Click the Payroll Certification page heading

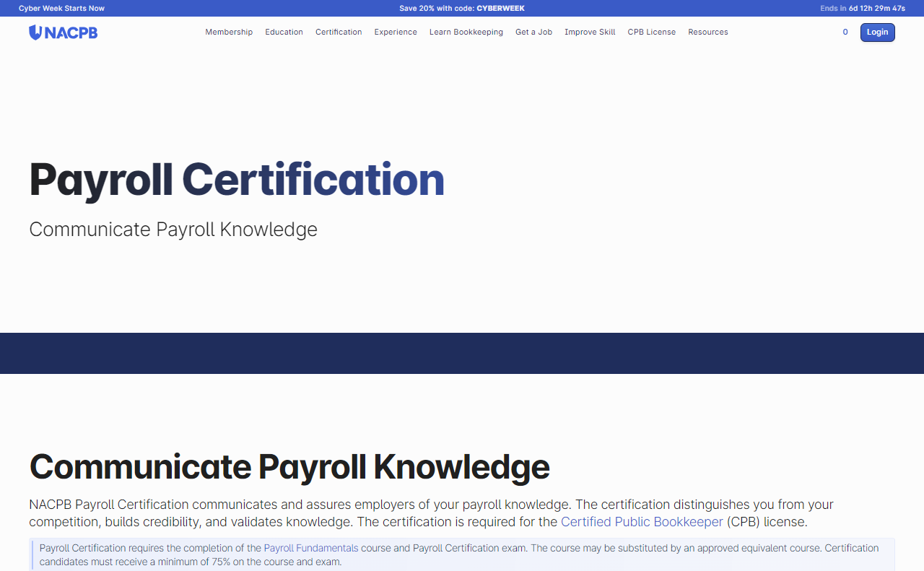click(237, 180)
